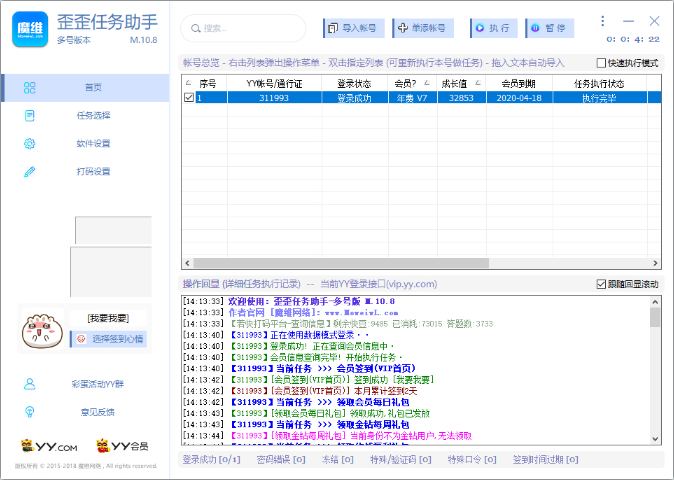Sort by YY帐号/通行证 column header
Image resolution: width=674 pixels, height=480 pixels.
(x=274, y=83)
